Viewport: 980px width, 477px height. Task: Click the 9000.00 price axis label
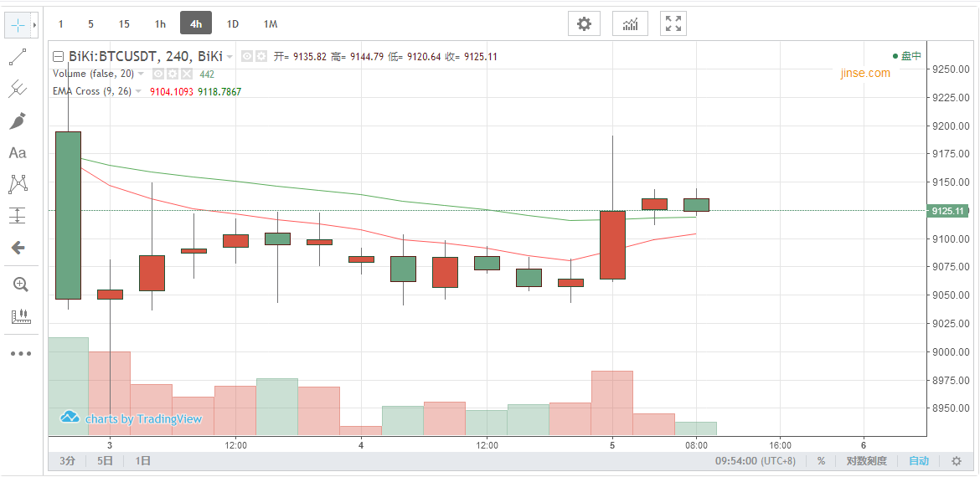[x=951, y=352]
